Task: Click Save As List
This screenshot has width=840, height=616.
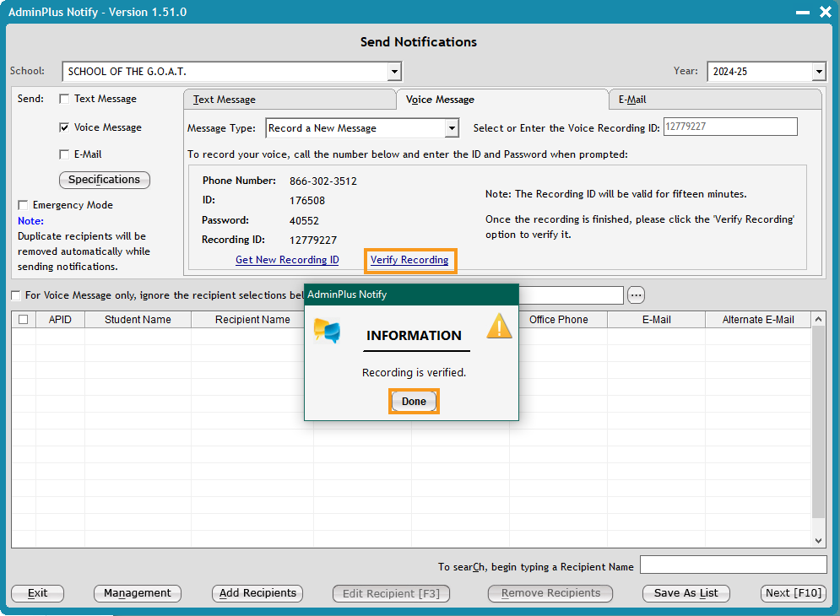Action: pos(686,593)
